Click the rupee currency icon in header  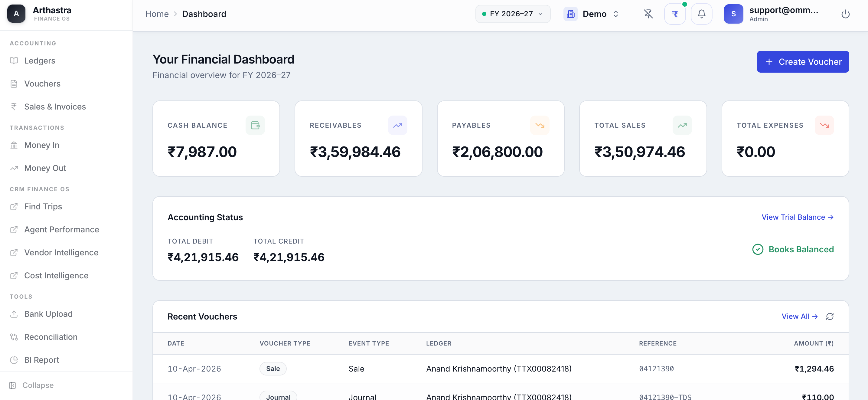[674, 14]
